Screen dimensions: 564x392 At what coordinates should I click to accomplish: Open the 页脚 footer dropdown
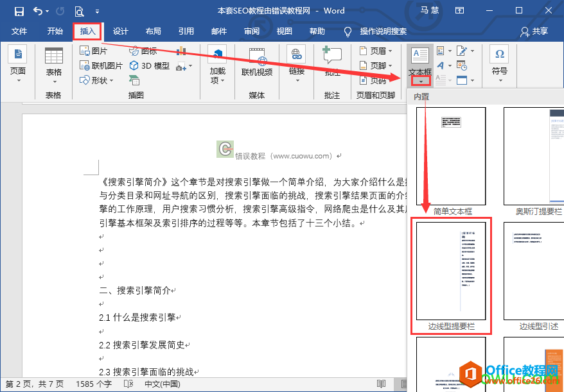pos(376,65)
